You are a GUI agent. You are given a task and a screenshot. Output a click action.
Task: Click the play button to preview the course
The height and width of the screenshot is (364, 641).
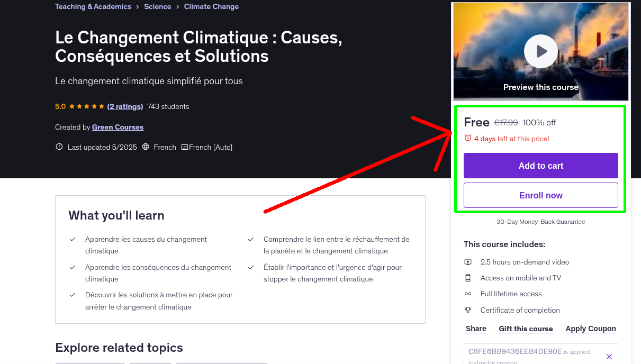[x=540, y=51]
